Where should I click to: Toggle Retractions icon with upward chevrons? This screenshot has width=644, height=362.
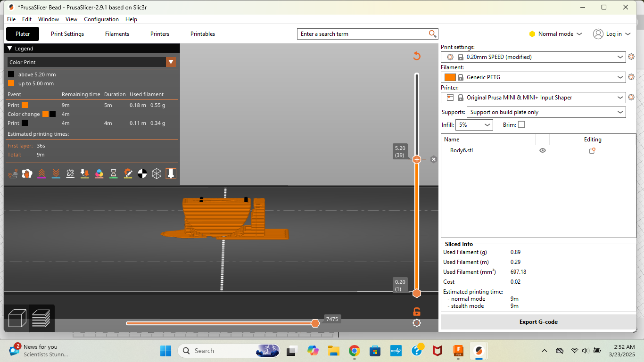click(x=41, y=174)
